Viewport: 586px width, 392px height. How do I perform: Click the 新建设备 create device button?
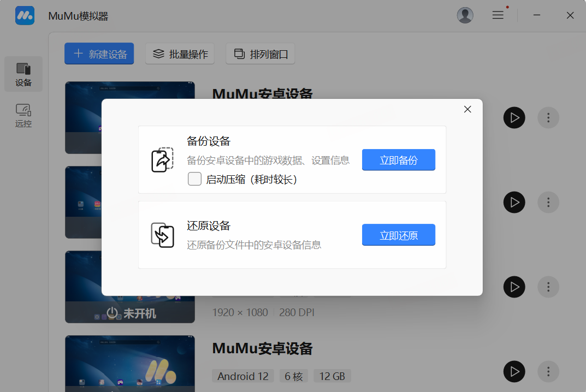click(x=99, y=54)
